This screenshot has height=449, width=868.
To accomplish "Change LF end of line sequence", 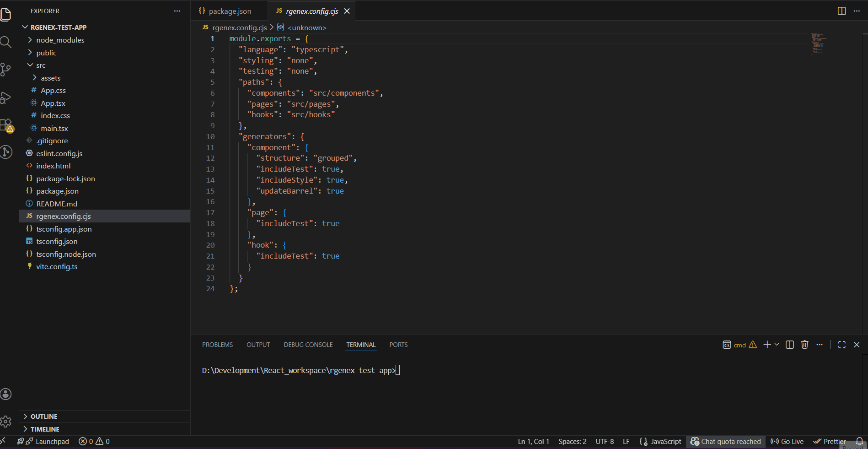I will (626, 442).
